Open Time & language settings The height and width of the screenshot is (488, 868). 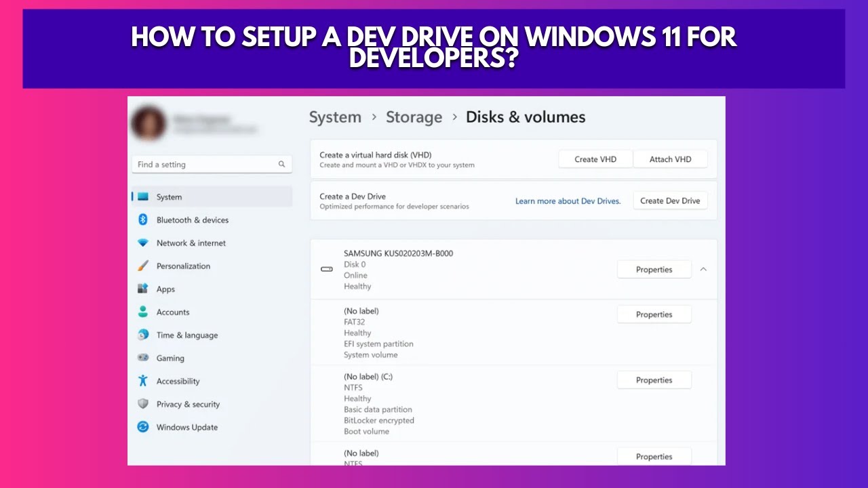click(212, 335)
